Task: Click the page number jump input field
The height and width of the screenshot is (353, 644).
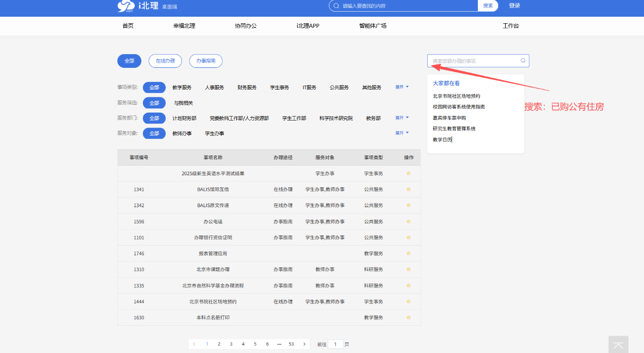Action: 335,344
